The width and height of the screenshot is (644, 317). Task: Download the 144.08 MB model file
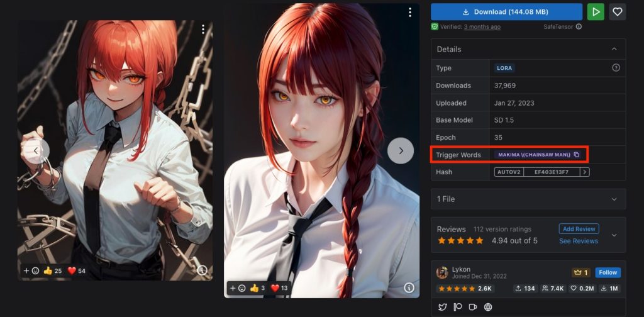(x=506, y=12)
